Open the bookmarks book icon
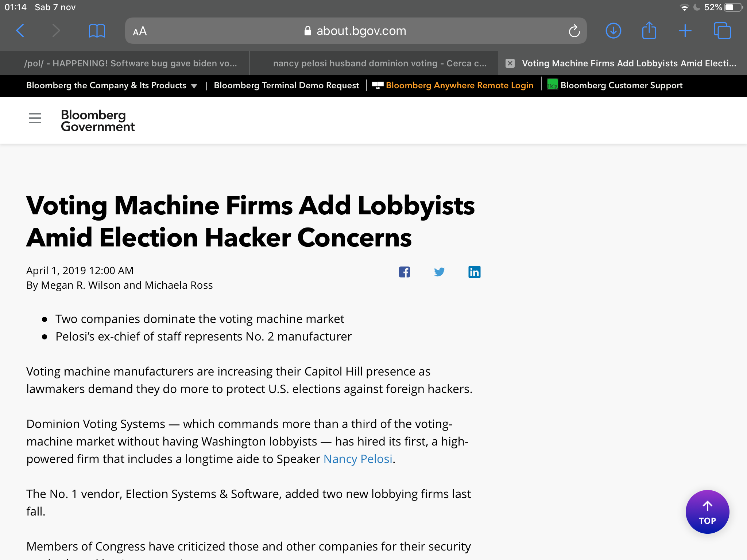This screenshot has height=560, width=747. point(97,31)
